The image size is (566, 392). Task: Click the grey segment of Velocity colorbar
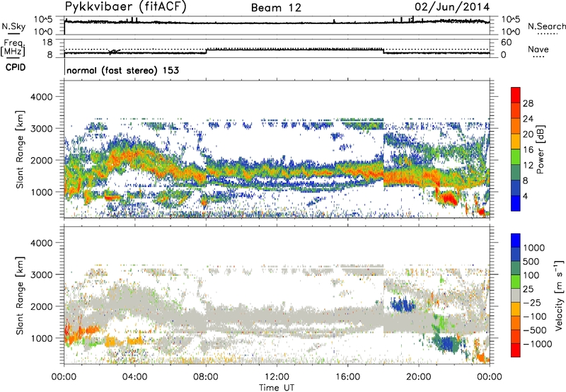tap(516, 295)
